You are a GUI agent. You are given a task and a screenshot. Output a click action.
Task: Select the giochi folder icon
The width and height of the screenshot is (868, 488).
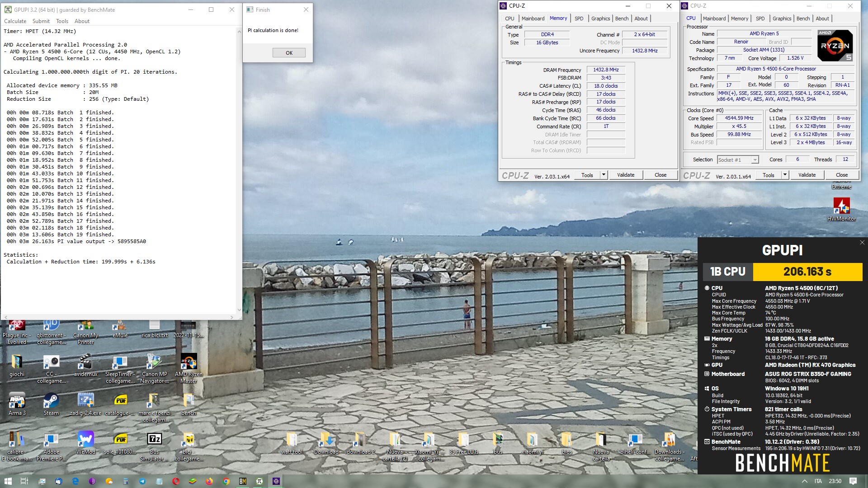click(x=17, y=365)
